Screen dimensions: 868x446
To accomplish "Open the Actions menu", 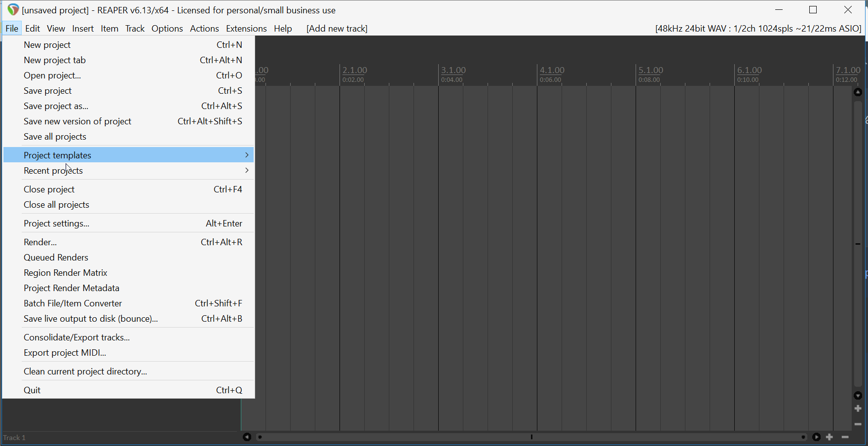I will [204, 28].
